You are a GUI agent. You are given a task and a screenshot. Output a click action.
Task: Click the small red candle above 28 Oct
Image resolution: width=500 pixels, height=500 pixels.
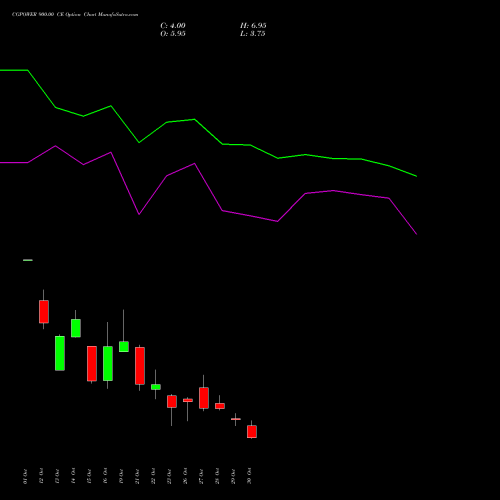220,406
